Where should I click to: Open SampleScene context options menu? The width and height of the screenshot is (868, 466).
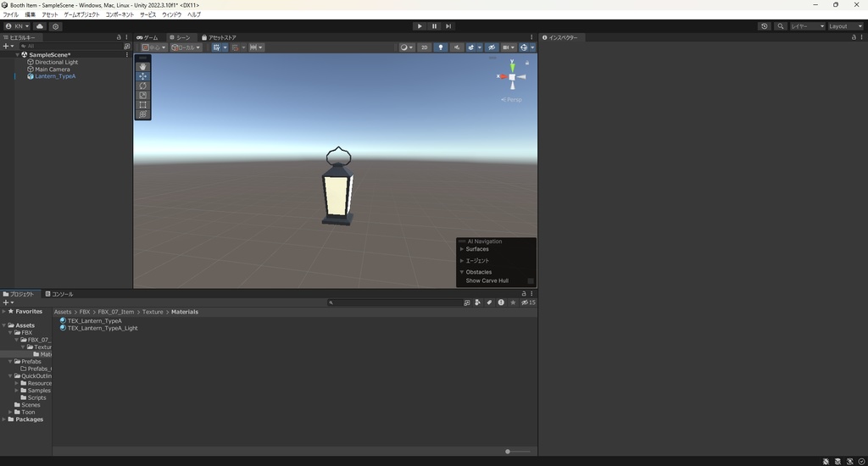click(127, 55)
